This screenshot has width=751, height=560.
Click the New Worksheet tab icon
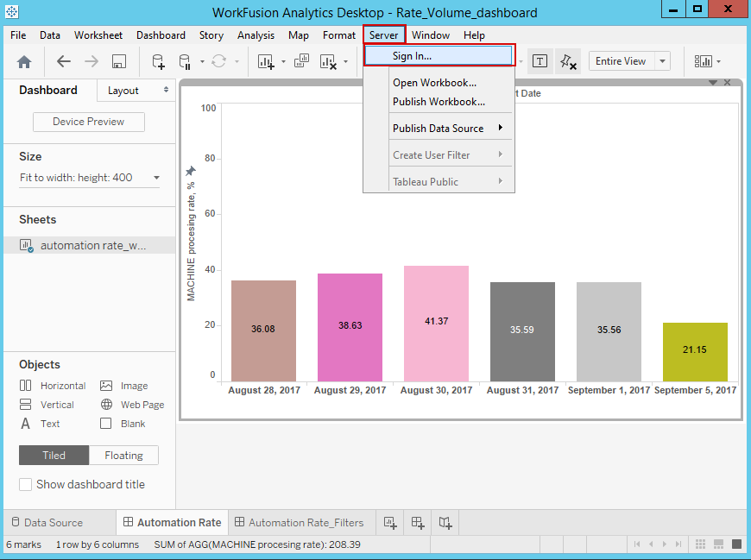coord(390,523)
